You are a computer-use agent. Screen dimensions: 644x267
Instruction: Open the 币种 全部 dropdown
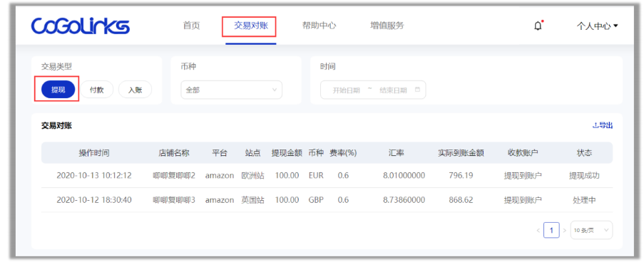[x=231, y=90]
